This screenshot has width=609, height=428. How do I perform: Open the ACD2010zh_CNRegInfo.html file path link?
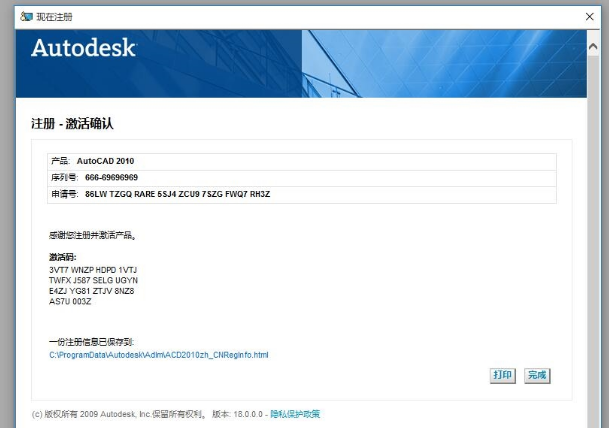158,355
